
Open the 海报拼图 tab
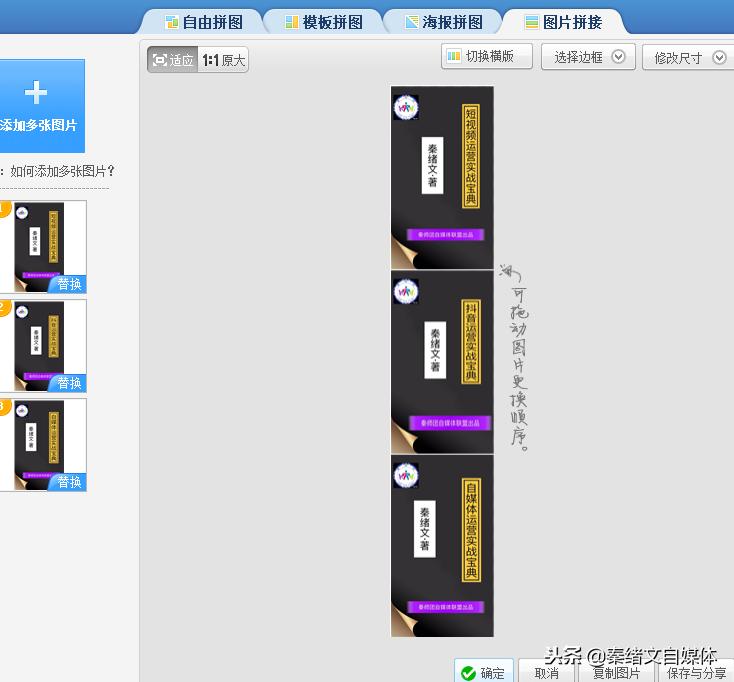[x=443, y=22]
